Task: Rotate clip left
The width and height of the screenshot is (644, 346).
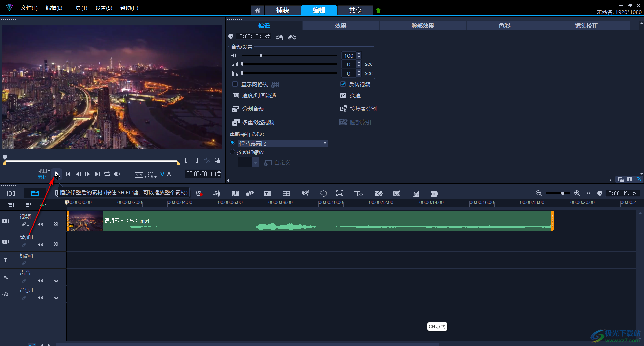Action: point(279,37)
